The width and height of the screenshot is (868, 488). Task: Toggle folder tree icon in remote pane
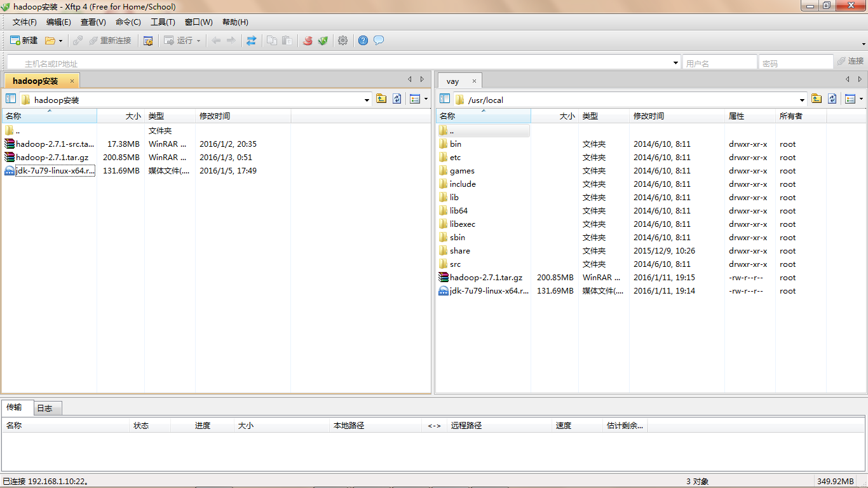click(x=445, y=98)
